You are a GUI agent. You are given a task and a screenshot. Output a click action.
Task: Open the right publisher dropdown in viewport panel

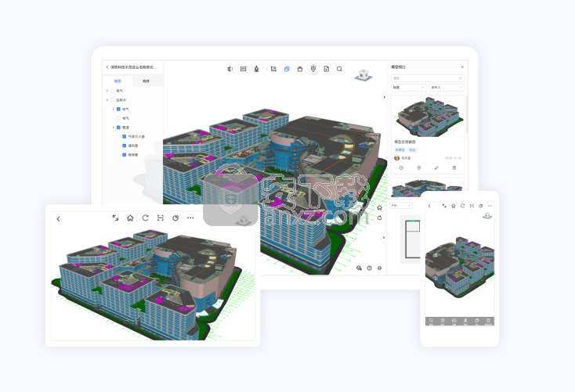[x=447, y=88]
